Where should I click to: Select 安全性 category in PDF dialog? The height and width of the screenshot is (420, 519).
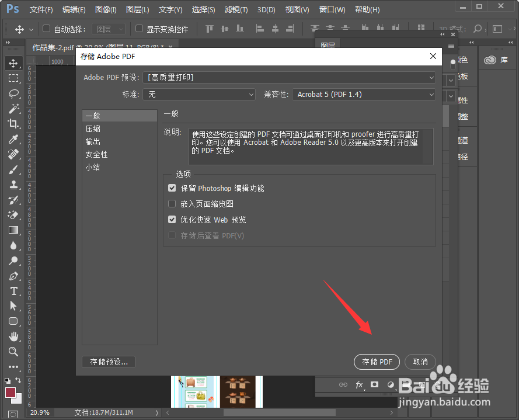point(120,154)
